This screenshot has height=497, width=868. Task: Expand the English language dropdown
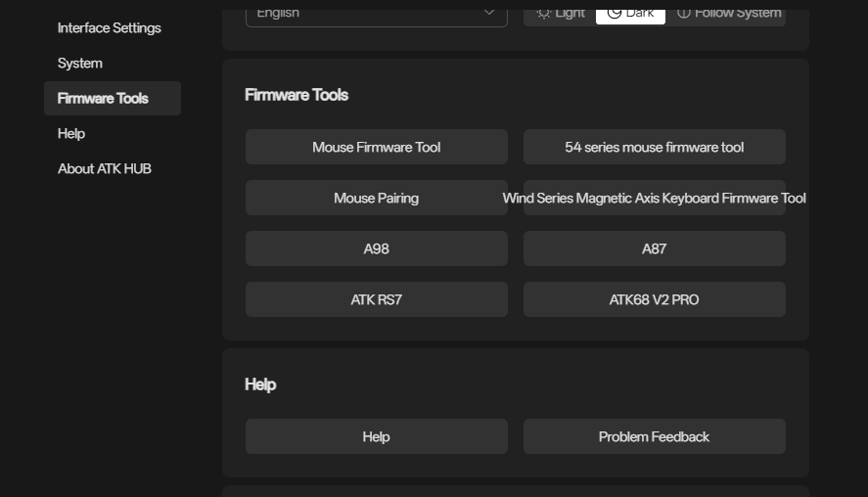377,16
